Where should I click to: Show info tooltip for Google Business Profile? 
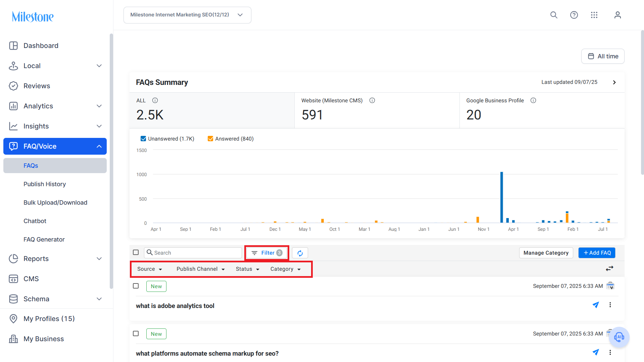[x=533, y=100]
